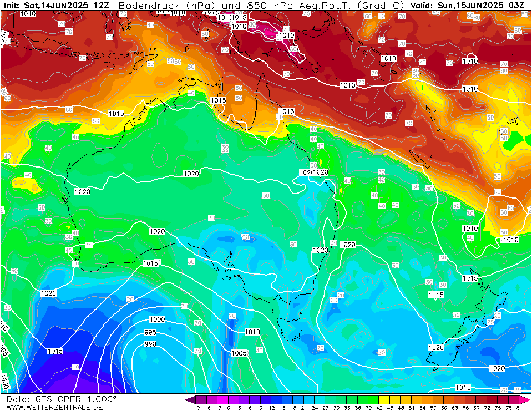Click the dark red legend swatch between 72 and 75
Image resolution: width=532 pixels, height=411 pixels.
pos(493,400)
